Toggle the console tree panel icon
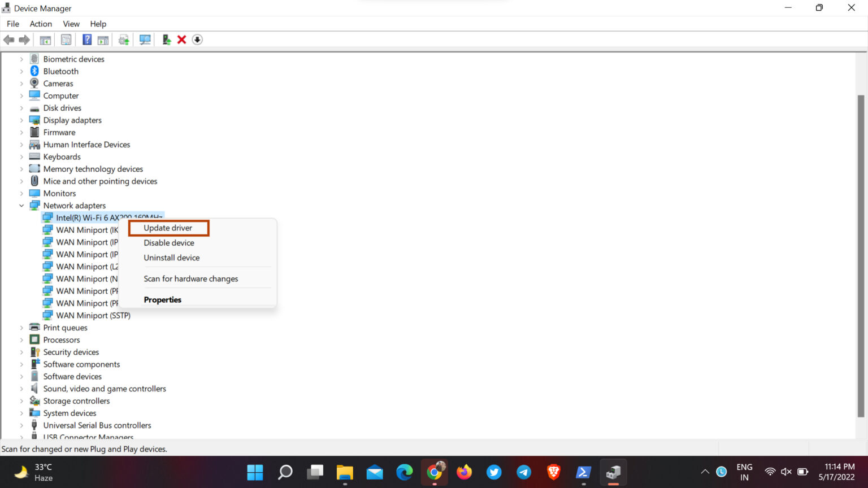Image resolution: width=868 pixels, height=488 pixels. point(45,40)
